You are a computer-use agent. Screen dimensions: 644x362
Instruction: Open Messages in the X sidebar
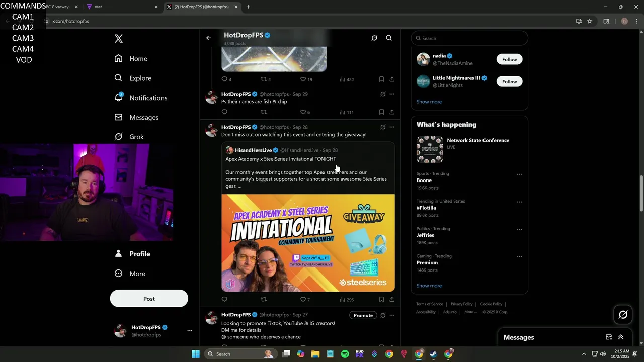tap(136, 117)
